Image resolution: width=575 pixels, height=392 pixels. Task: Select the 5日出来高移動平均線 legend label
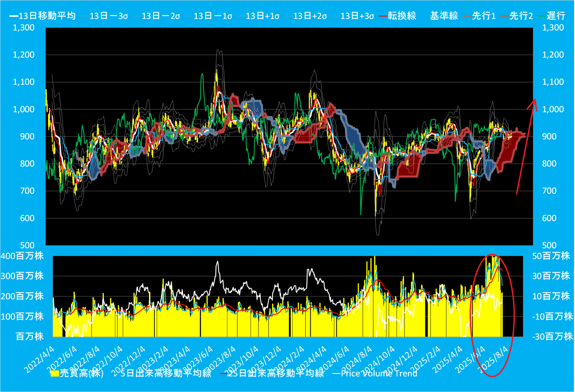point(166,373)
